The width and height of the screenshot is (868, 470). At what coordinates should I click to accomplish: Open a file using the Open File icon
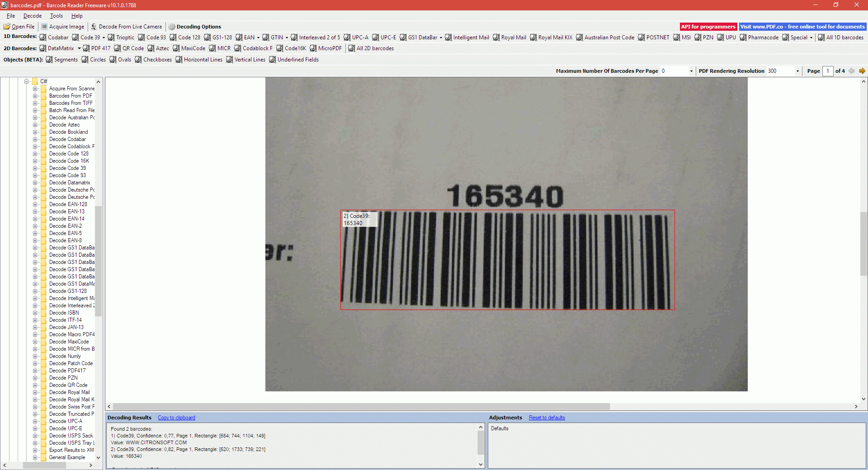pos(19,26)
